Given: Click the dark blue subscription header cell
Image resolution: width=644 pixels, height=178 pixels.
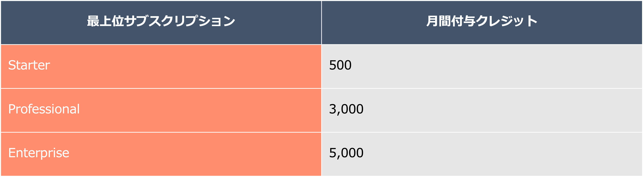Looking at the screenshot, I should click(x=161, y=22).
